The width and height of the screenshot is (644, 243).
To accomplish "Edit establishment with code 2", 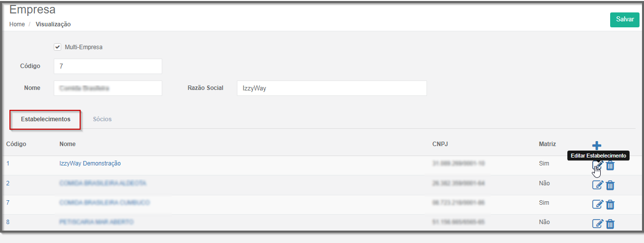I will point(597,185).
